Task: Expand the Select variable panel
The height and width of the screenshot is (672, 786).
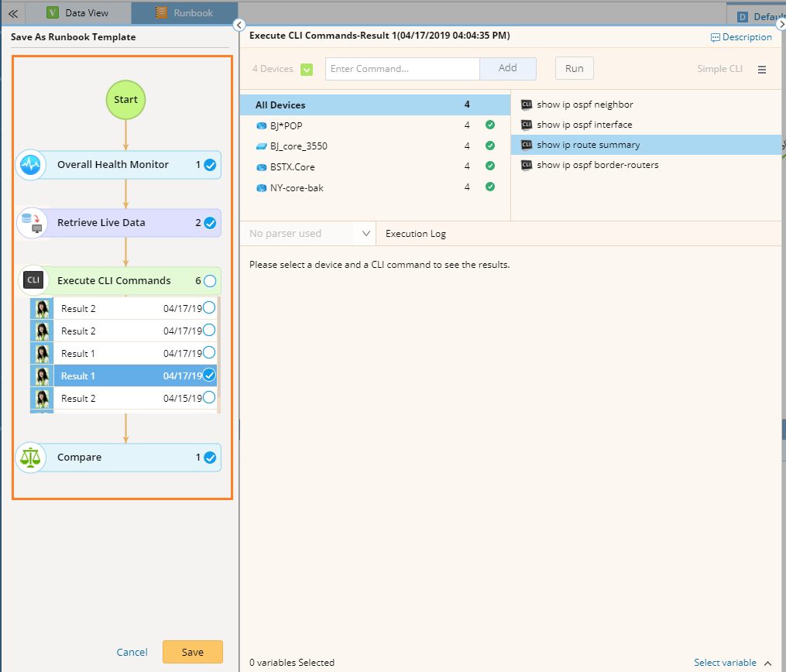Action: tap(768, 663)
